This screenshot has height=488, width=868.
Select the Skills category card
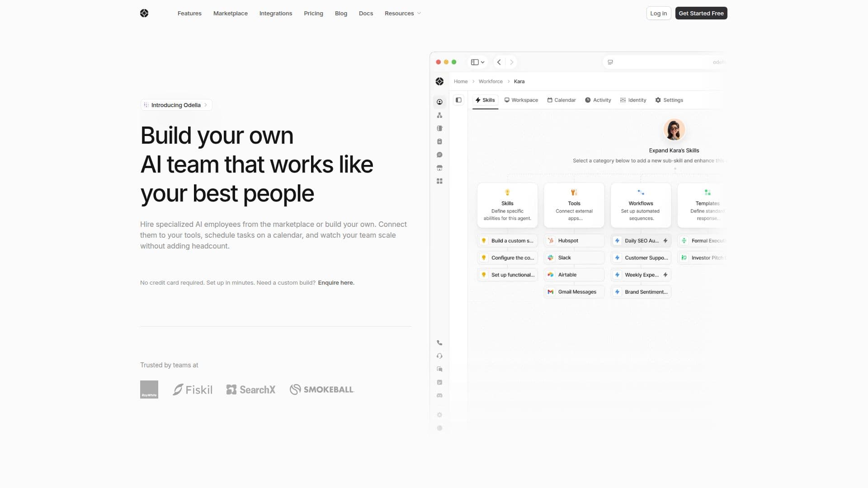(507, 205)
